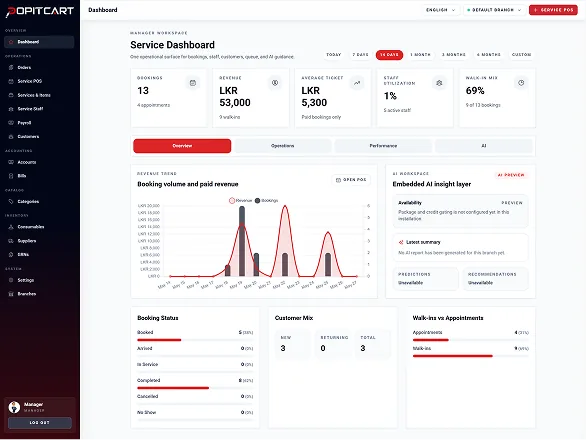Click the Orders icon in sidebar
Viewport: 586px width, 440px height.
click(11, 68)
